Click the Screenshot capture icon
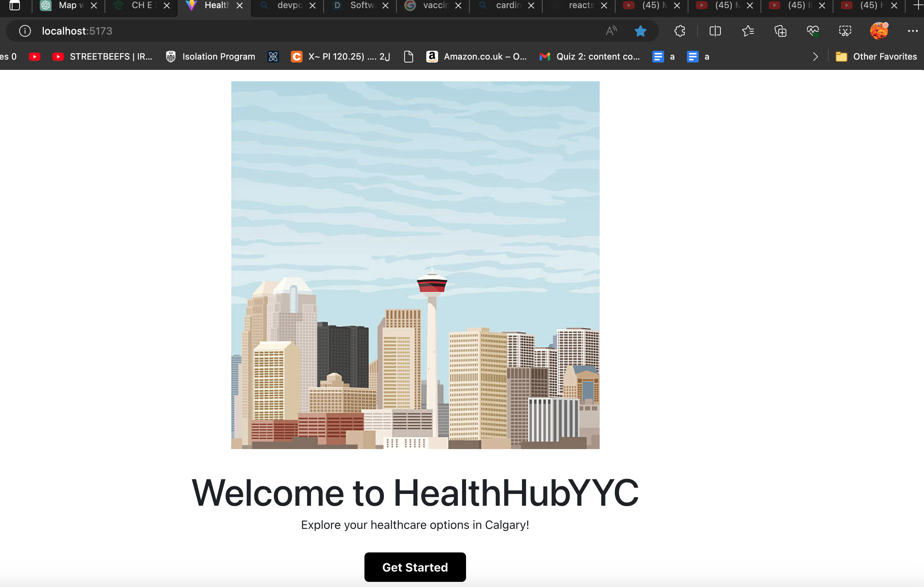This screenshot has height=587, width=924. (844, 31)
